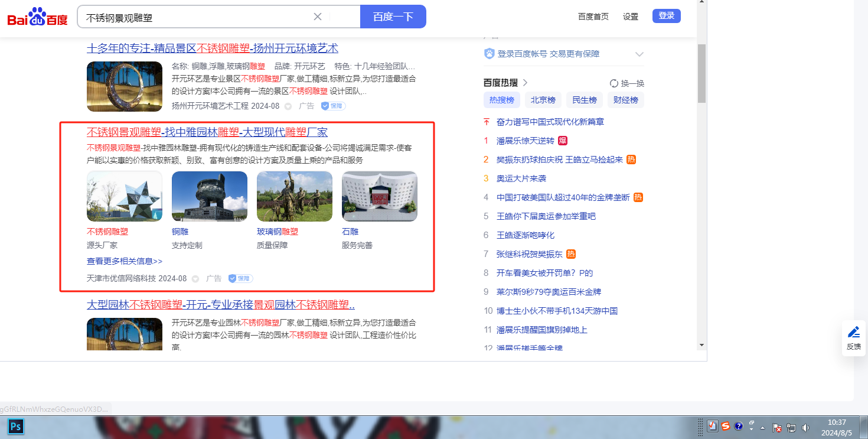
Task: Open hot search 王皓你下届奥运参加举重吧
Action: click(x=546, y=216)
